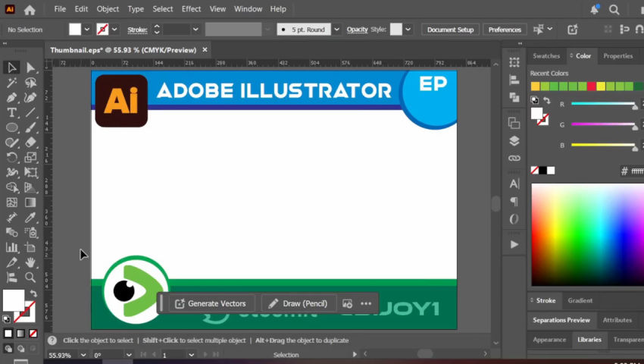Open the Paragraph panel icon

[514, 201]
